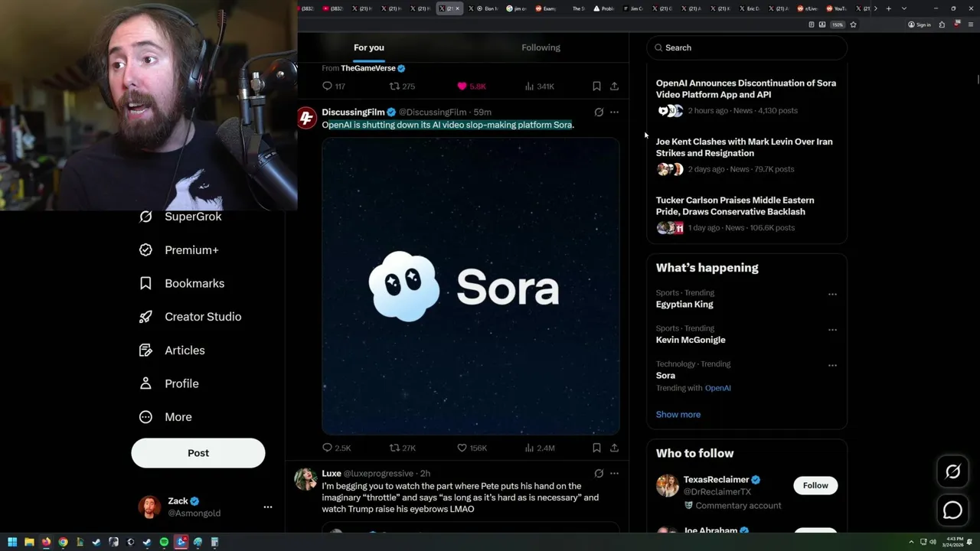Screen dimensions: 980x551
Task: Open the DiscussingFilm profile avatar
Action: pos(307,118)
